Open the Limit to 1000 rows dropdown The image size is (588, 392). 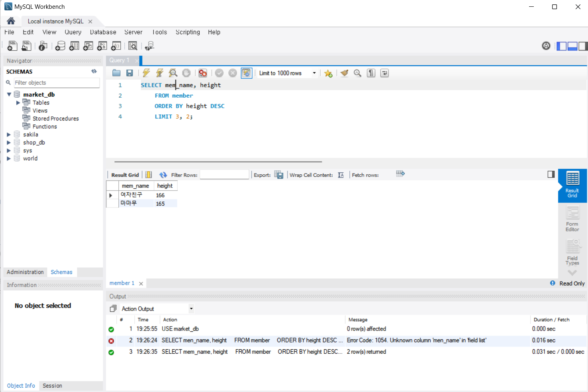(x=314, y=73)
